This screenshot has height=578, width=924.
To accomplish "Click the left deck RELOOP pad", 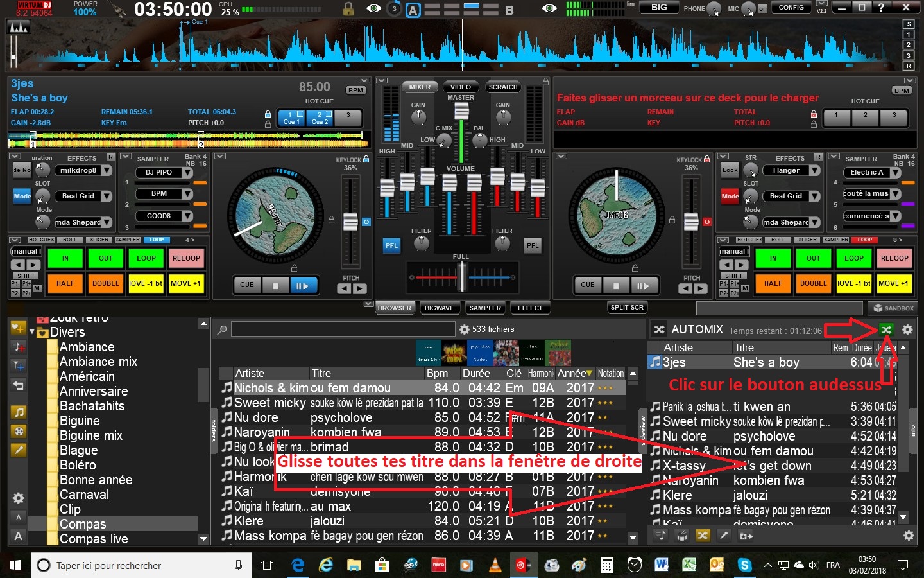I will pyautogui.click(x=186, y=258).
